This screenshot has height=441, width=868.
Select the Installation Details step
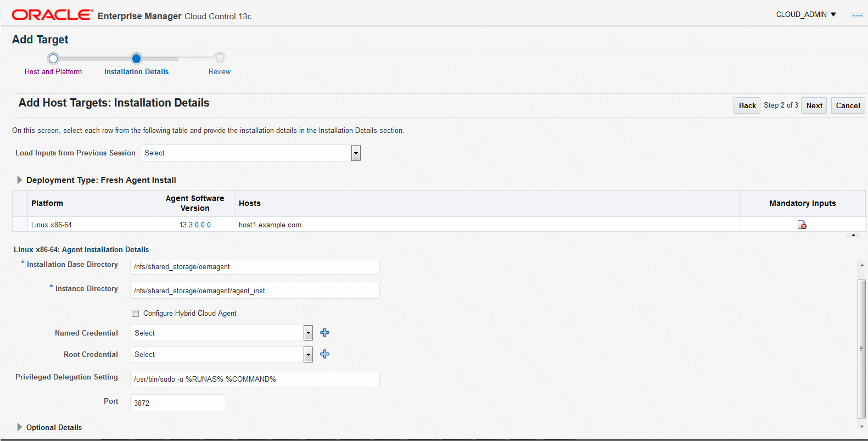click(137, 72)
